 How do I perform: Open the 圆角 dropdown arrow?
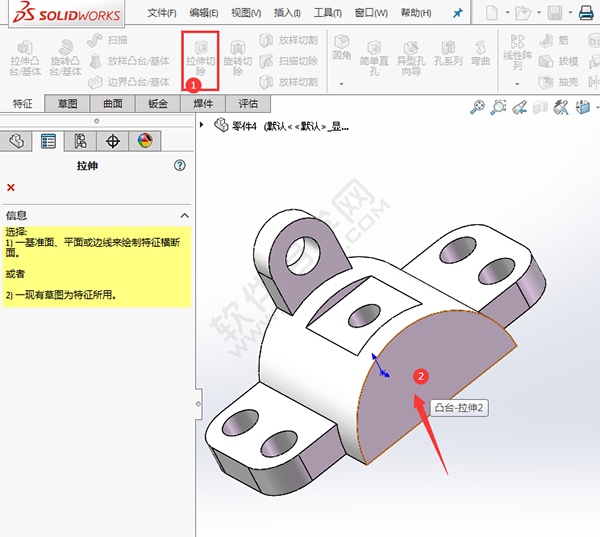click(341, 84)
